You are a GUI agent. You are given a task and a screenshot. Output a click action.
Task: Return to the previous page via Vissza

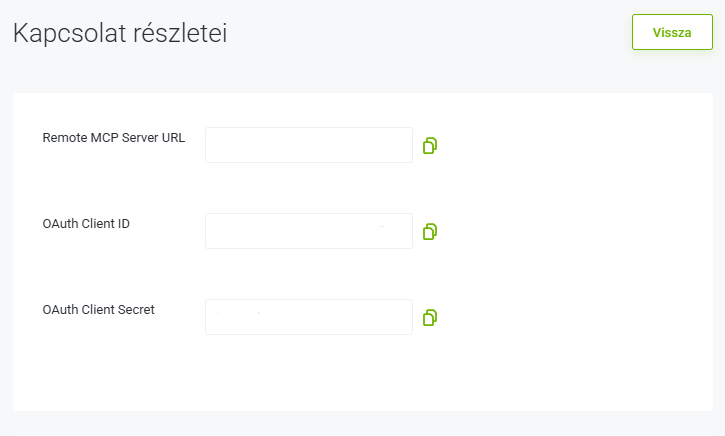coord(672,32)
